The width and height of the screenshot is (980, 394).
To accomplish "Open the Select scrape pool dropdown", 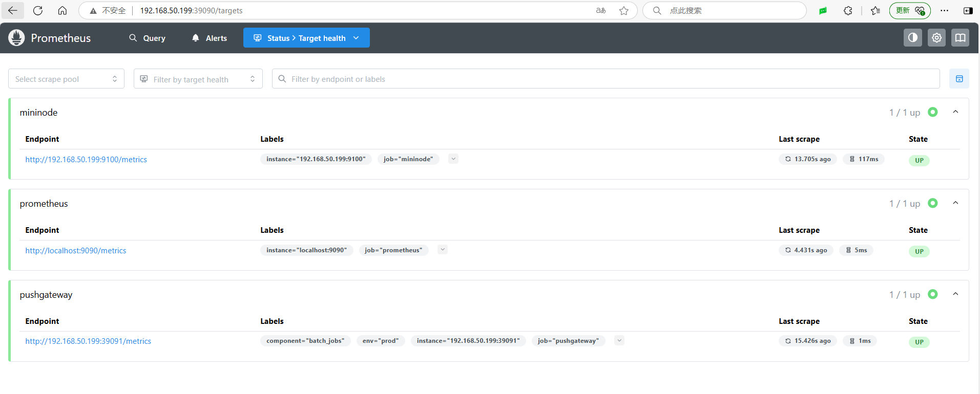I will (x=66, y=79).
